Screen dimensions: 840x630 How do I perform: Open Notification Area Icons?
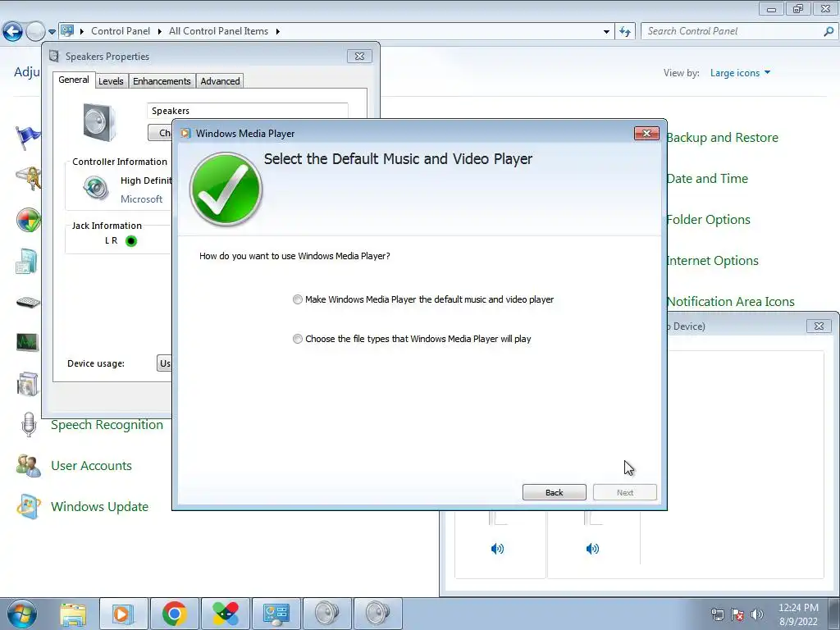tap(731, 302)
